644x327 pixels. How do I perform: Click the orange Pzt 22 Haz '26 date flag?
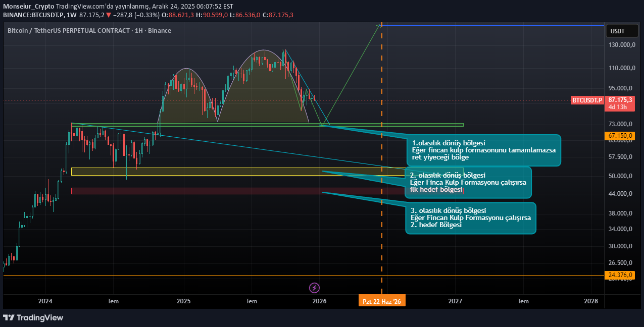(382, 300)
